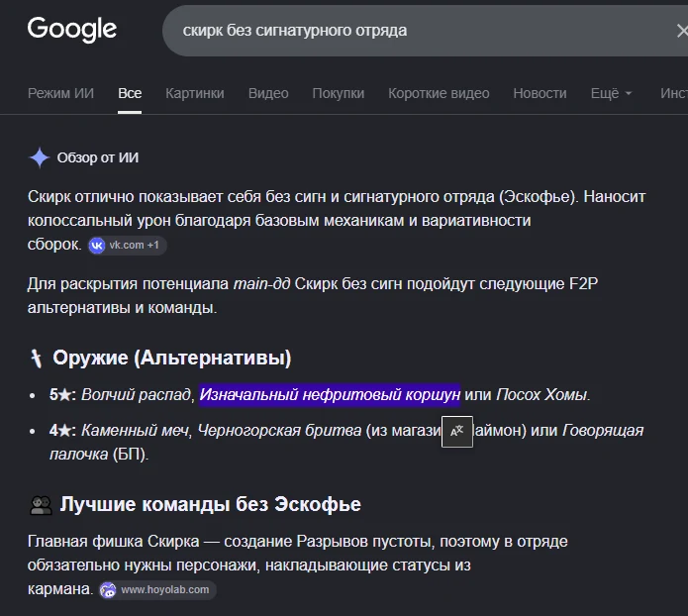Viewport: 688px width, 616px height.
Task: Click the translate popup icon
Action: click(456, 432)
